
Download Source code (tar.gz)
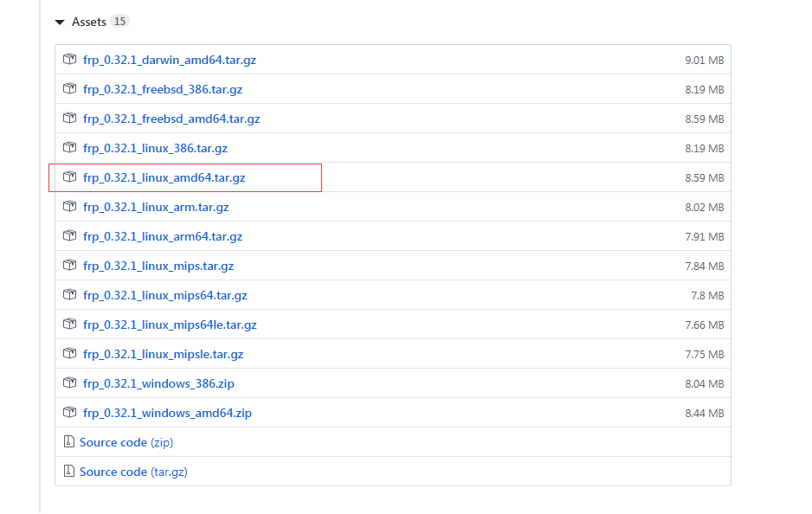pos(133,472)
